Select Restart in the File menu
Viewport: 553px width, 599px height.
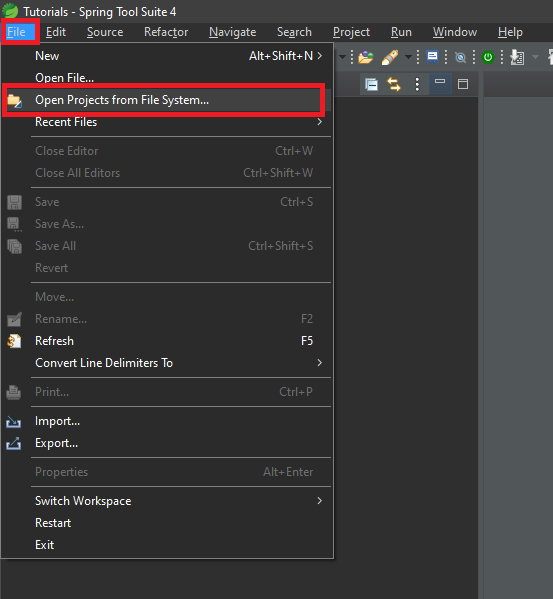coord(167,523)
